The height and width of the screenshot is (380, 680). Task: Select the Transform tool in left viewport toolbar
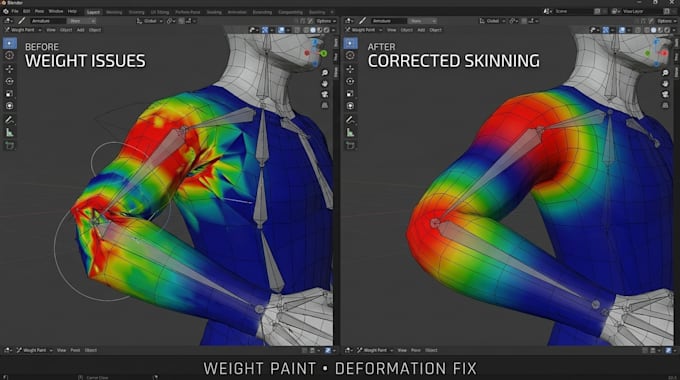point(10,106)
